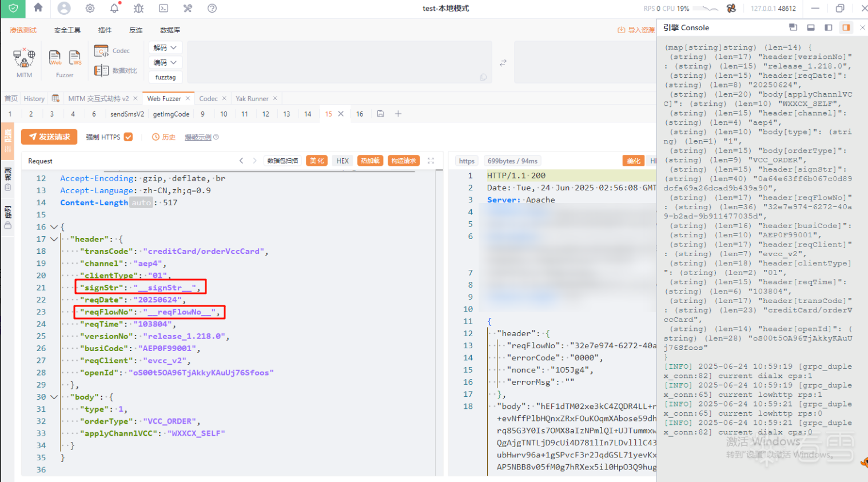Open the Codec tool shortcut
The height and width of the screenshot is (482, 868).
112,51
